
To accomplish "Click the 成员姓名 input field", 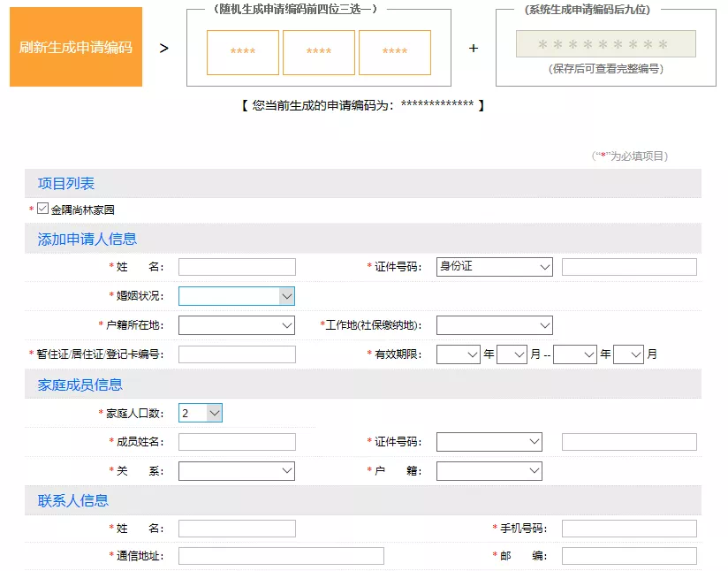I will pos(237,442).
